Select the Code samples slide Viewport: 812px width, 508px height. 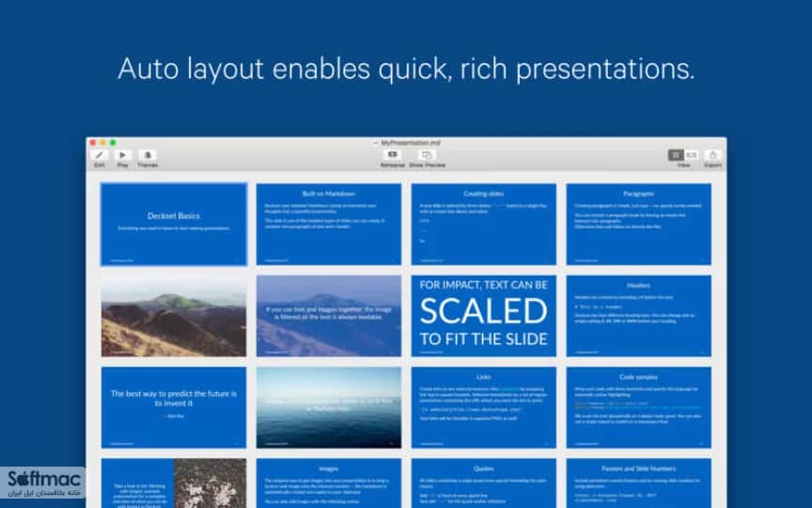click(638, 407)
